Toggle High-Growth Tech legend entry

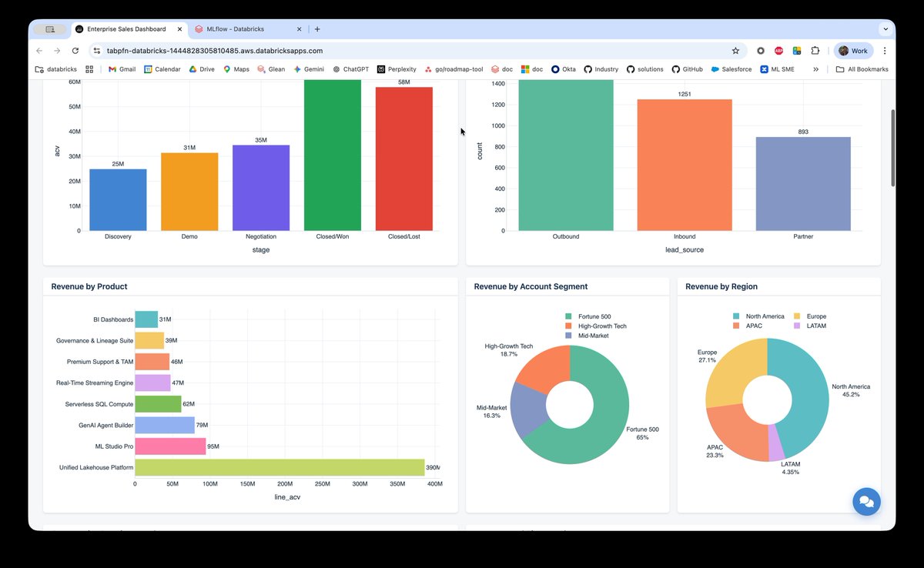tap(595, 326)
